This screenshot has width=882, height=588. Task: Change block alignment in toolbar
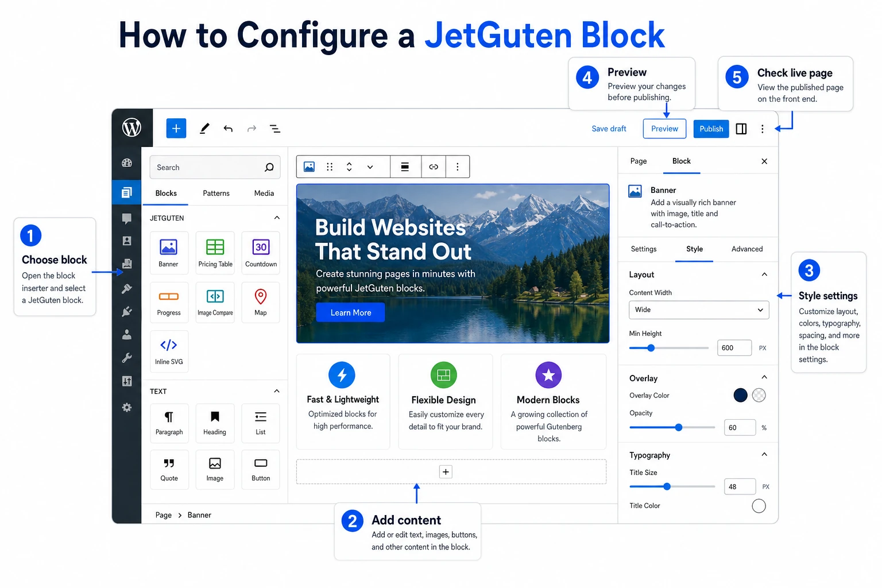pos(405,167)
